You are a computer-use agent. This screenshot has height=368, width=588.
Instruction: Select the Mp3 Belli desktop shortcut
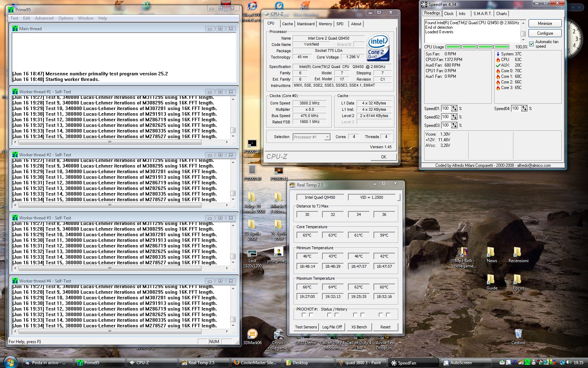tap(465, 258)
